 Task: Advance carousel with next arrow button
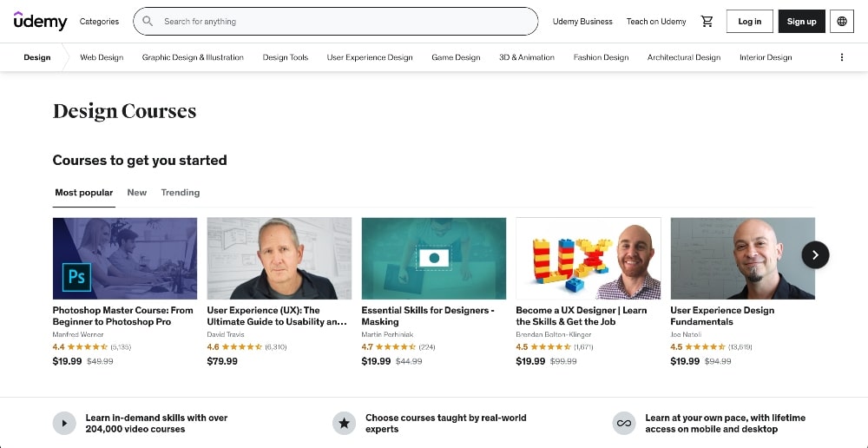tap(815, 254)
